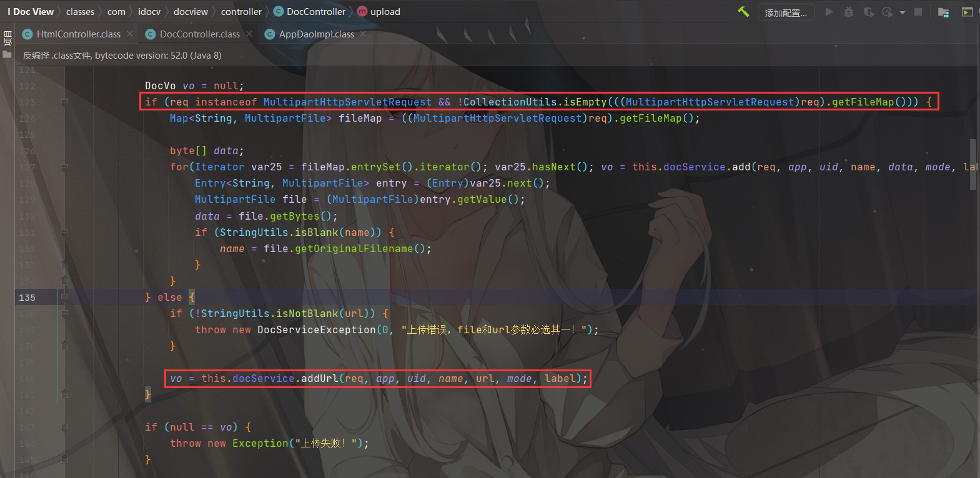
Task: Click the docview breadcrumb
Action: 191,11
